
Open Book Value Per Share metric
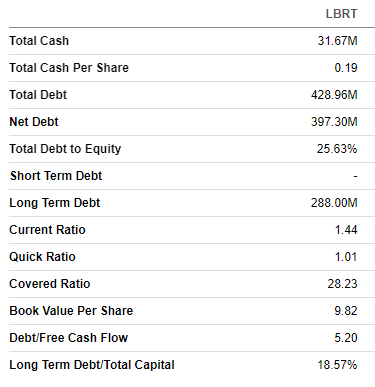click(x=71, y=311)
